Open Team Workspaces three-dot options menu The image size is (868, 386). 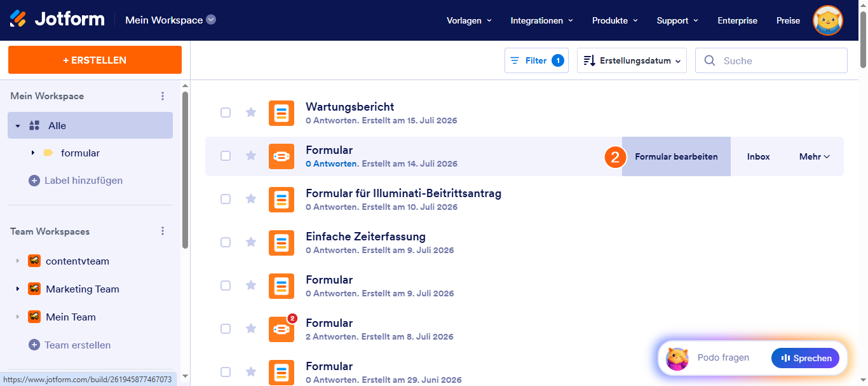(x=163, y=231)
